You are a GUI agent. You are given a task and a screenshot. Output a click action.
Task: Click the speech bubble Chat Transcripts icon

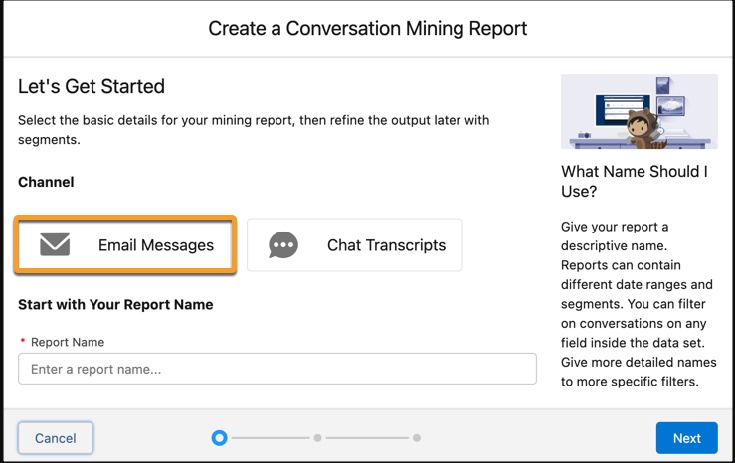point(283,245)
